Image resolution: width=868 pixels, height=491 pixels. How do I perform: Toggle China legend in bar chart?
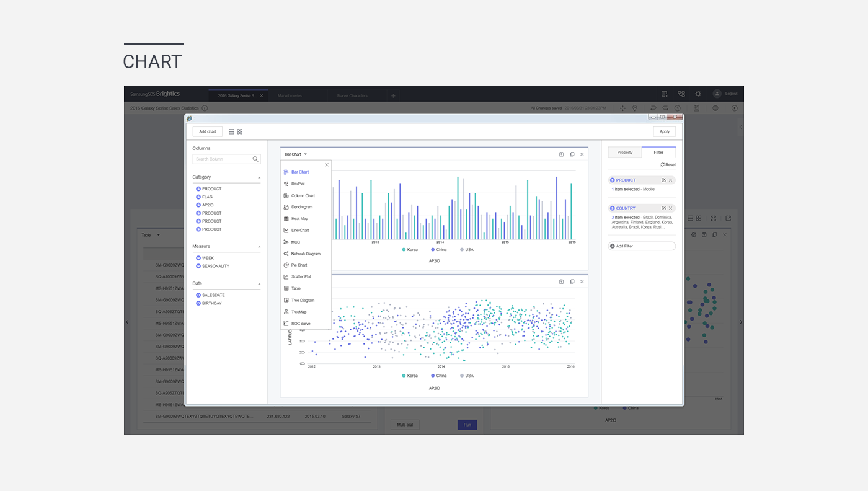pyautogui.click(x=438, y=250)
